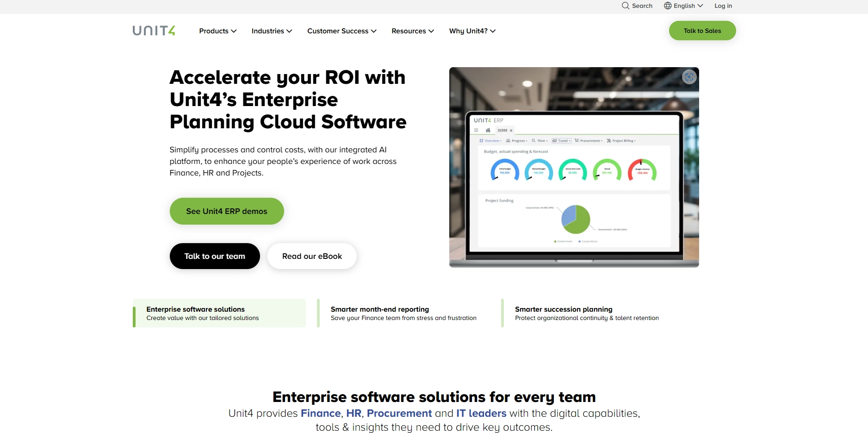Open the Unit4 ERP laptop screenshot image
The height and width of the screenshot is (433, 868).
(x=574, y=167)
